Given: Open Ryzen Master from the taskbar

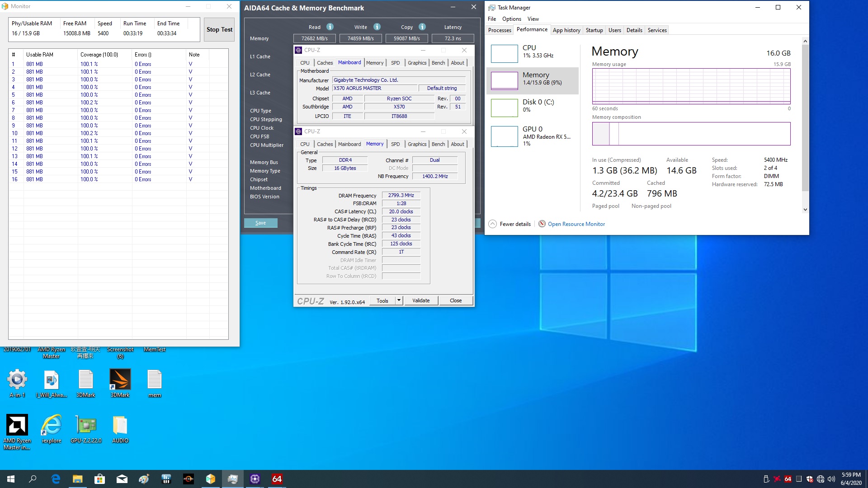Looking at the screenshot, I should (x=189, y=479).
